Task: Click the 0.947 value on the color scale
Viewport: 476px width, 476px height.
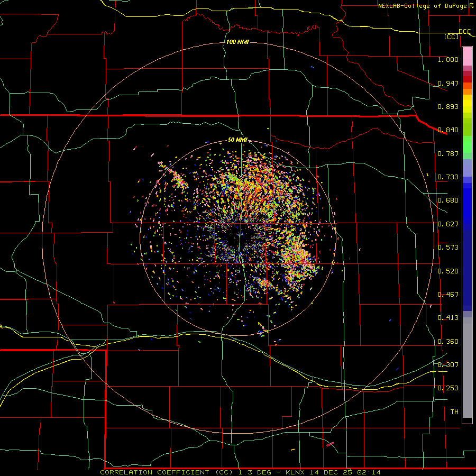Action: 448,83
